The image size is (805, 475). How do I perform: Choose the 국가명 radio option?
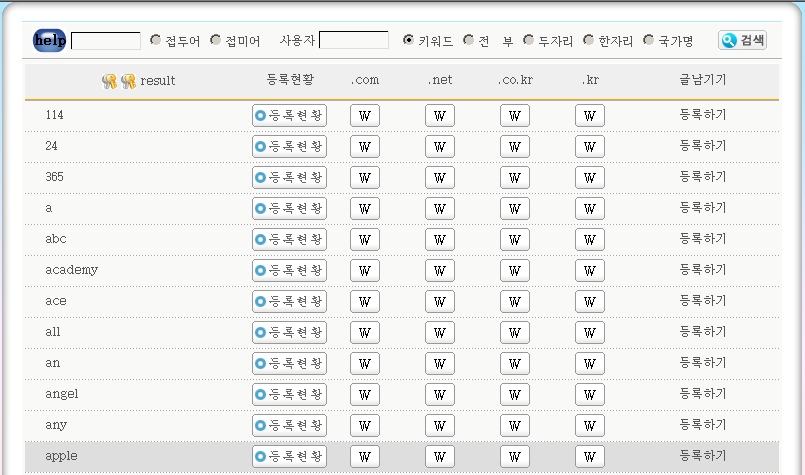[x=648, y=40]
